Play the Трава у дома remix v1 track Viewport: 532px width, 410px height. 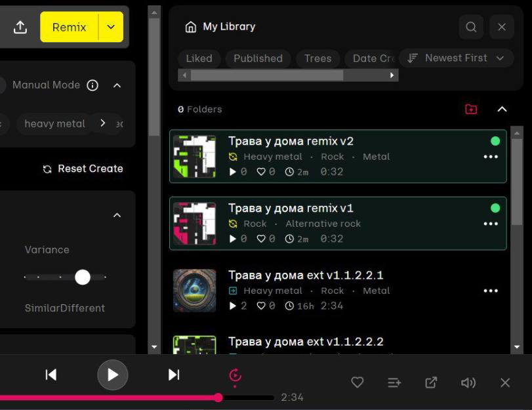tap(232, 239)
